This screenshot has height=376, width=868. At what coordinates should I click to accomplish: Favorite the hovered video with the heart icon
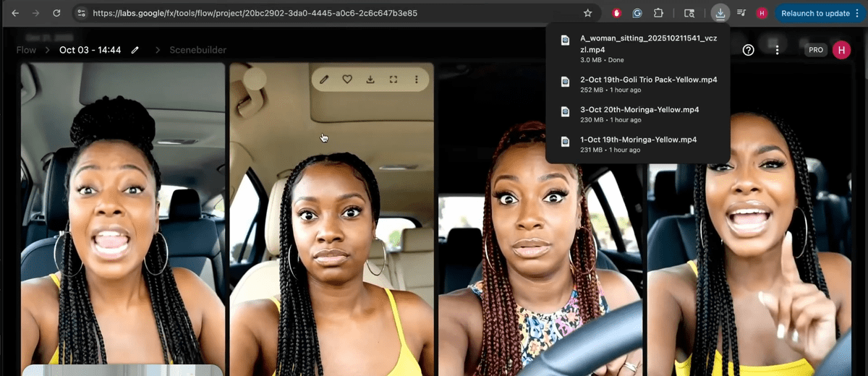tap(347, 80)
